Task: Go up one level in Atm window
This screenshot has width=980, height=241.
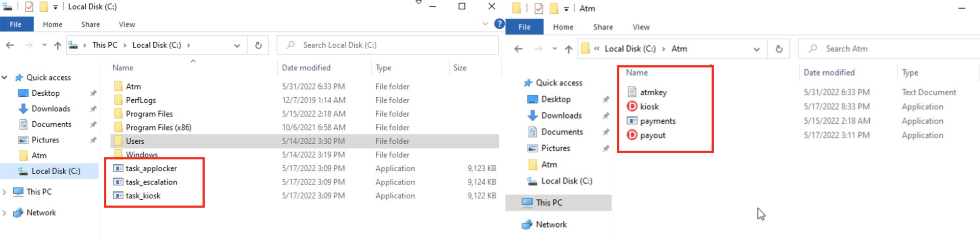Action: (x=568, y=49)
